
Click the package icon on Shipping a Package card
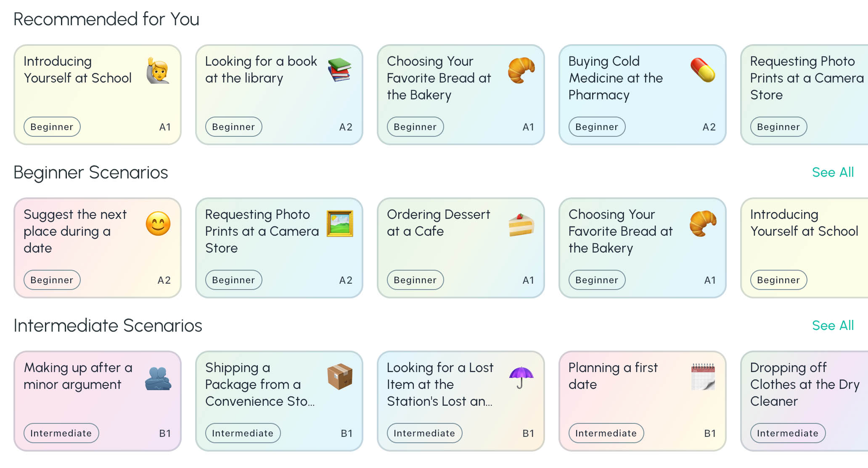(339, 378)
